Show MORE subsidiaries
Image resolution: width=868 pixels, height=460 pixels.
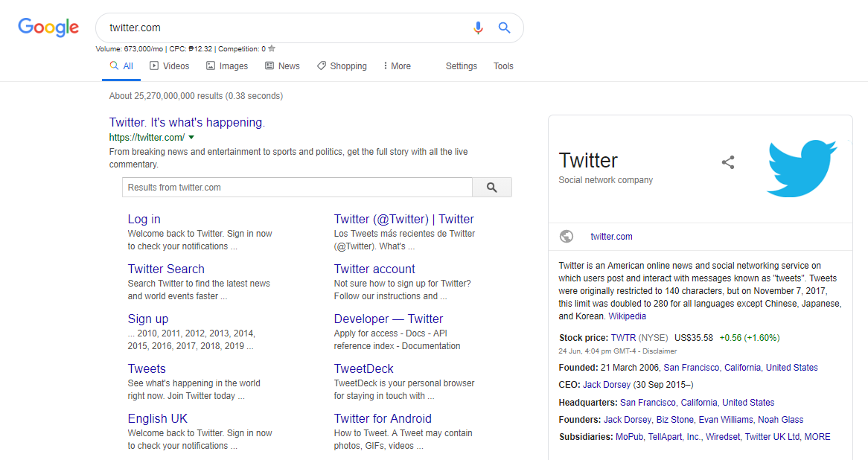[x=817, y=437]
